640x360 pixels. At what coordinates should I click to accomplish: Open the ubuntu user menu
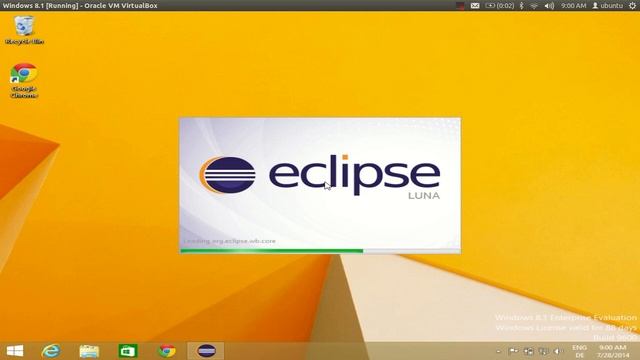[607, 6]
